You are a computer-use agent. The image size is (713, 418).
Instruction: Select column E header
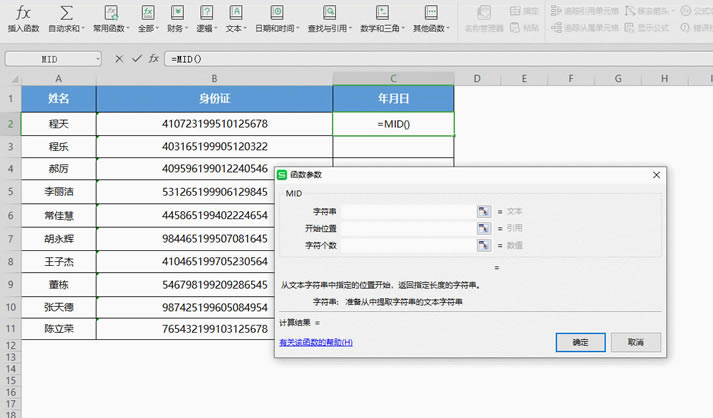(524, 79)
